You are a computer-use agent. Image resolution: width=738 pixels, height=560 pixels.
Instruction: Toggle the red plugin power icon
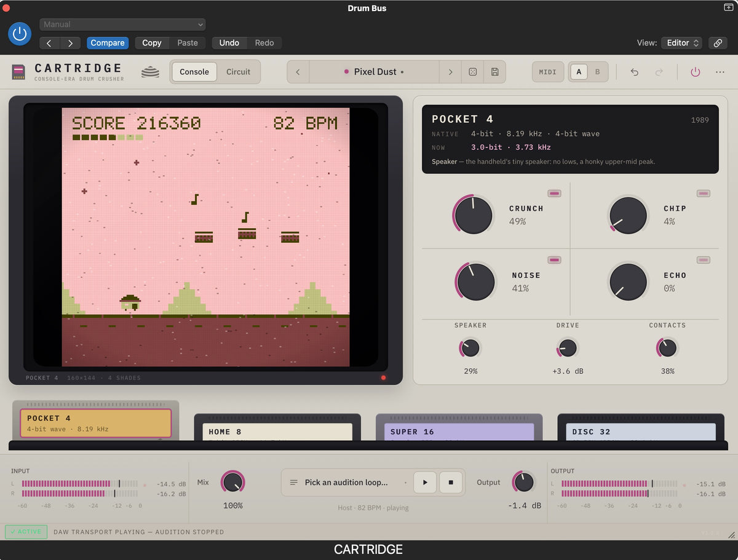point(696,72)
